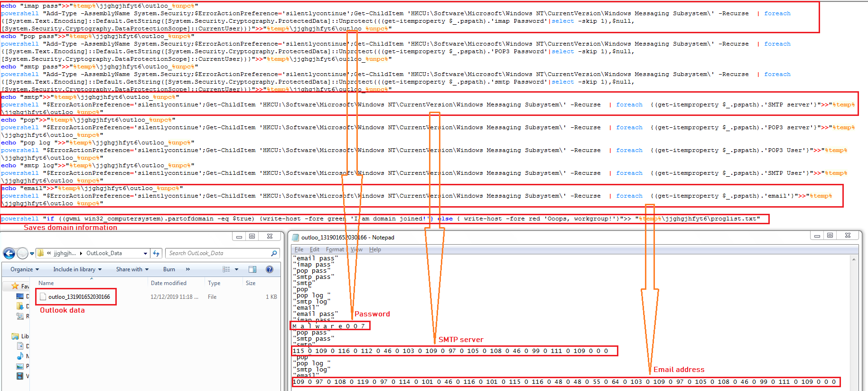Click the search magnifier icon
The width and height of the screenshot is (868, 391).
point(274,253)
